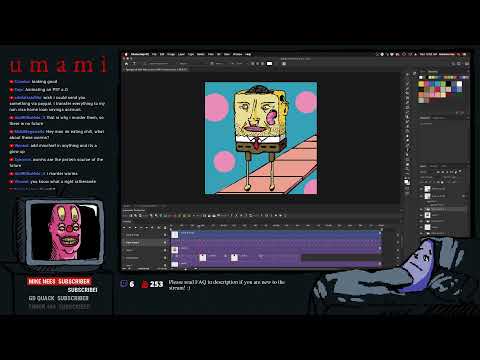Open the layer filter kind dropdown

pyautogui.click(x=426, y=172)
